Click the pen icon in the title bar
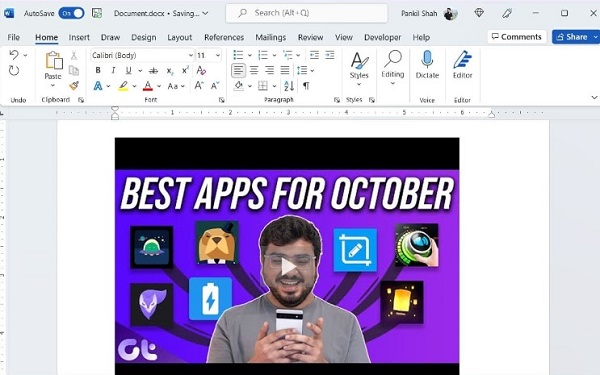 [x=507, y=13]
